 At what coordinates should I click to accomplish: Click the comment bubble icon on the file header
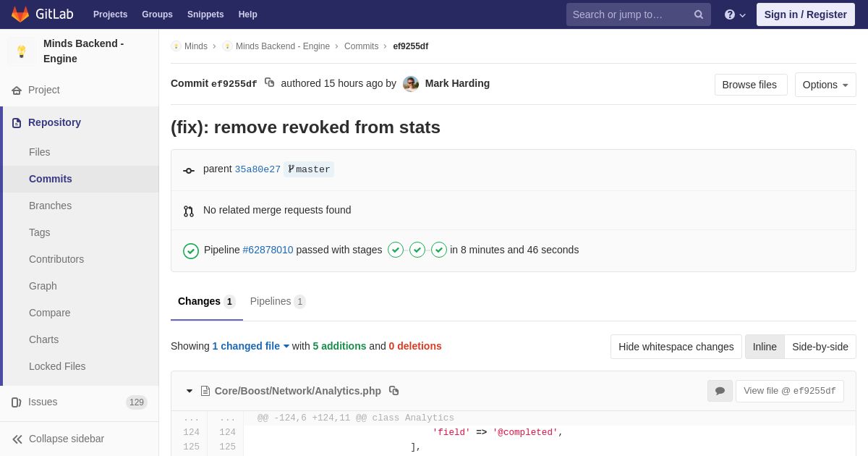pos(720,391)
